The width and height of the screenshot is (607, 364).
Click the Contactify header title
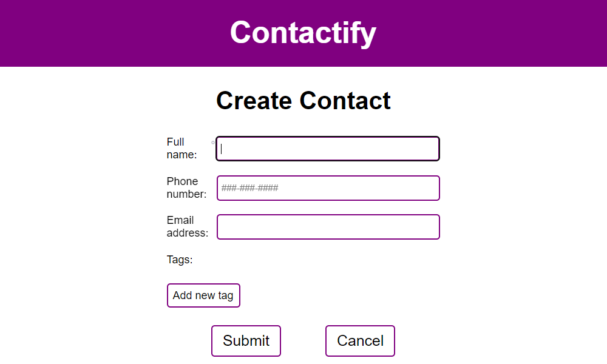tap(303, 33)
